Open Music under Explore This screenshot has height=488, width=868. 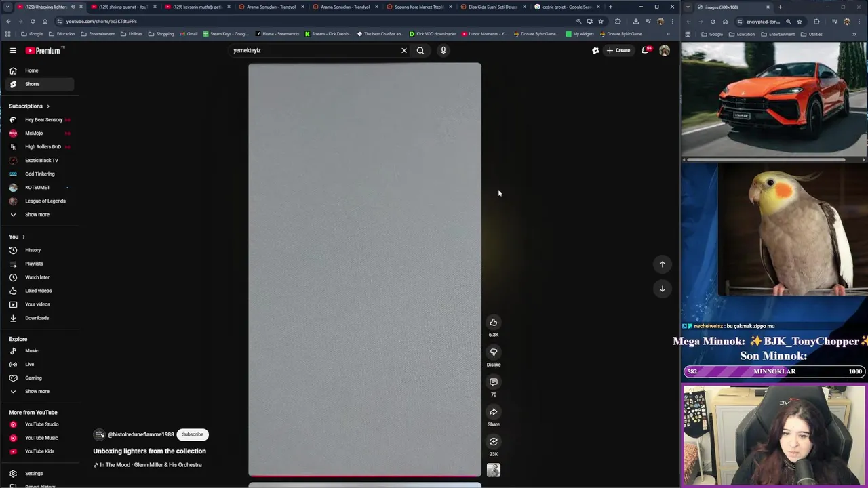(x=41, y=350)
